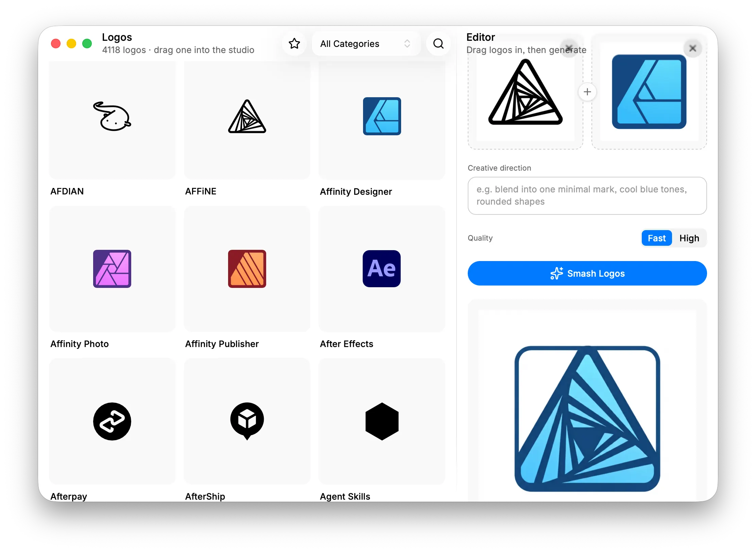This screenshot has width=756, height=552.
Task: Click the "Quality" label
Action: (480, 238)
